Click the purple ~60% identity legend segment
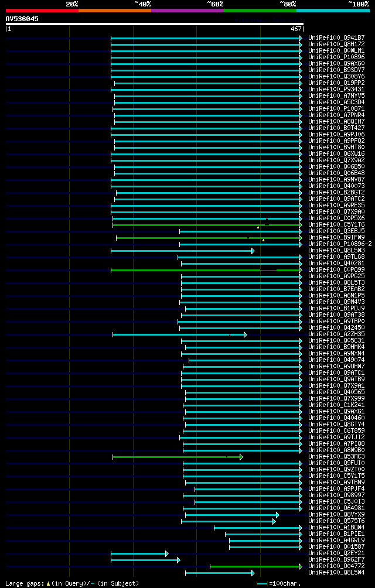375x588 pixels. tap(187, 11)
